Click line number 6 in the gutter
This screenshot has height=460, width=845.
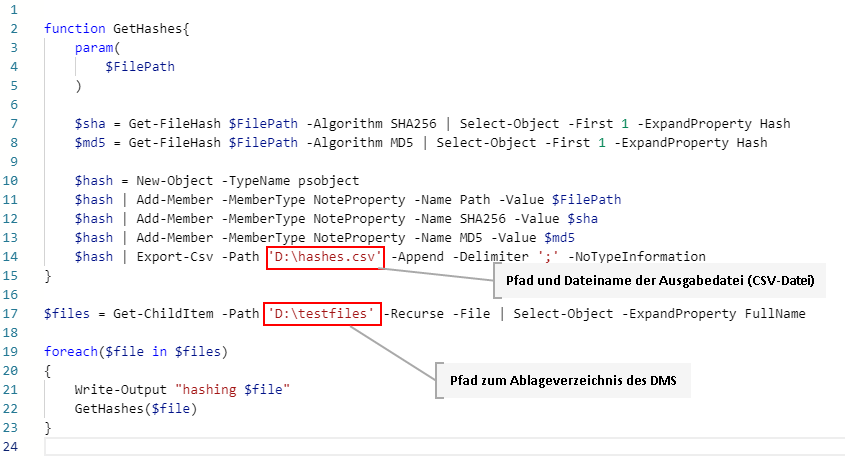(14, 105)
